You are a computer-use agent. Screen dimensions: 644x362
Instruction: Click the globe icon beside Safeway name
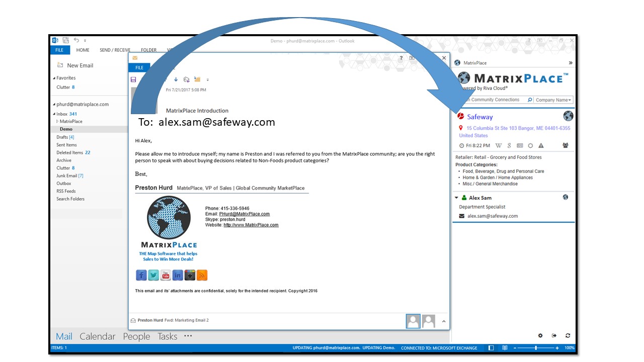568,116
